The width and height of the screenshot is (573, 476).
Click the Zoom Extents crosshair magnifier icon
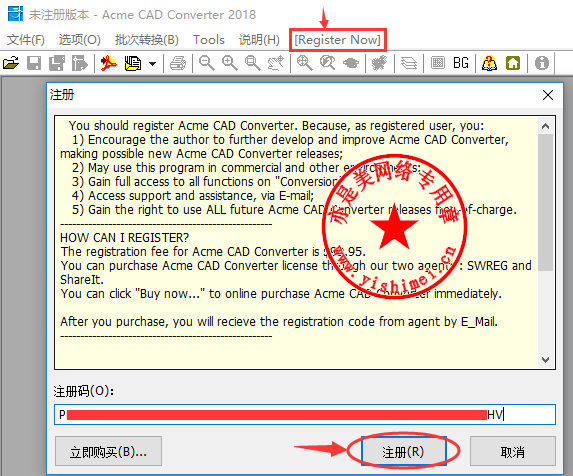click(x=304, y=63)
